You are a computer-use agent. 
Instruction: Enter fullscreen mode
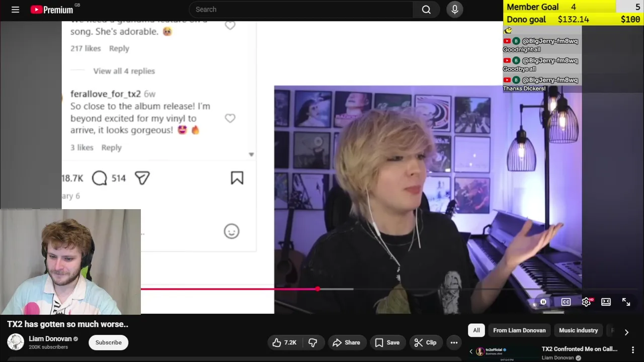pyautogui.click(x=626, y=302)
